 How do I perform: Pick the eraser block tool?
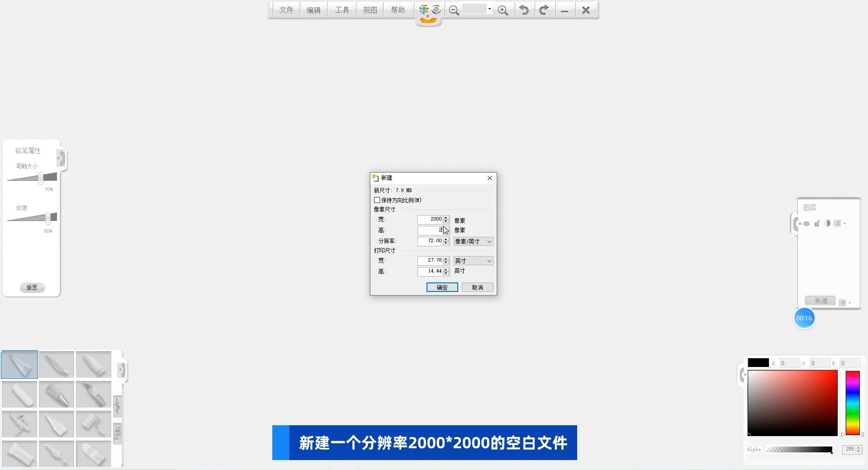[19, 394]
